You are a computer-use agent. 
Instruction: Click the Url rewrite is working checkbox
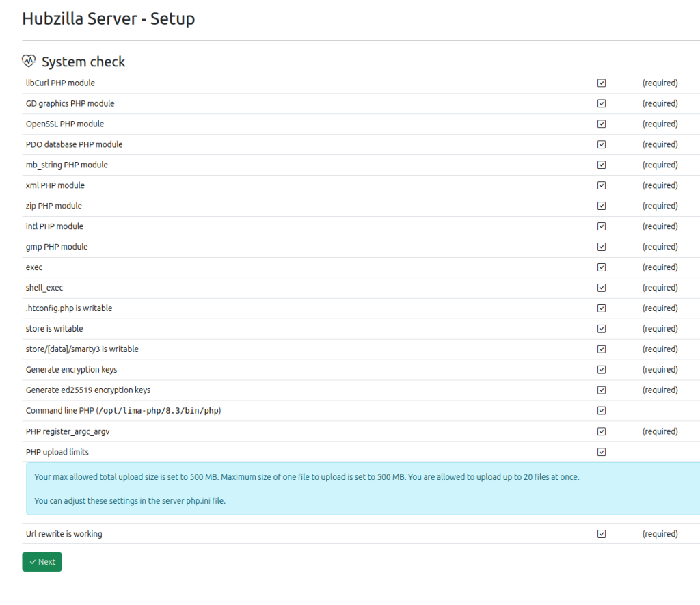pos(602,534)
